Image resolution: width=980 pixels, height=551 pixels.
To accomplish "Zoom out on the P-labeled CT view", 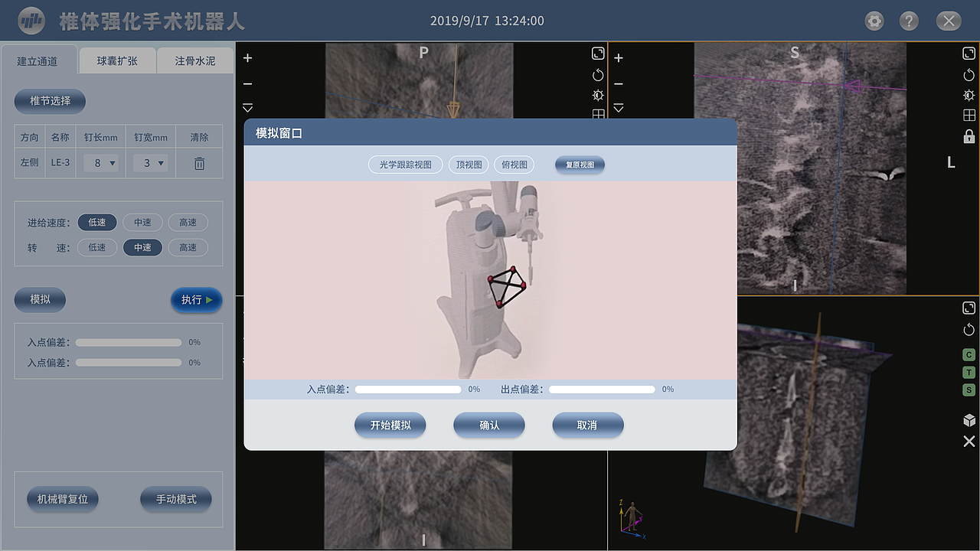I will point(247,83).
